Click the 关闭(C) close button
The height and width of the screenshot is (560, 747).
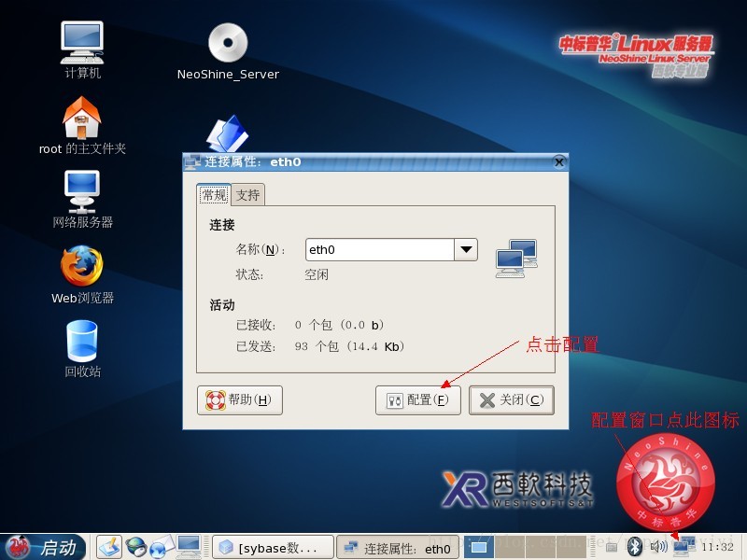coord(512,400)
